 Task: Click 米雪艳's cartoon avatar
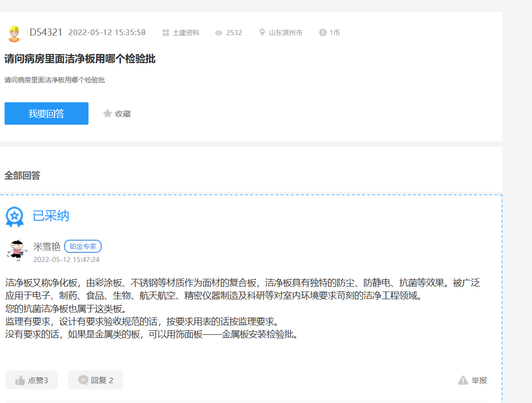pos(17,250)
